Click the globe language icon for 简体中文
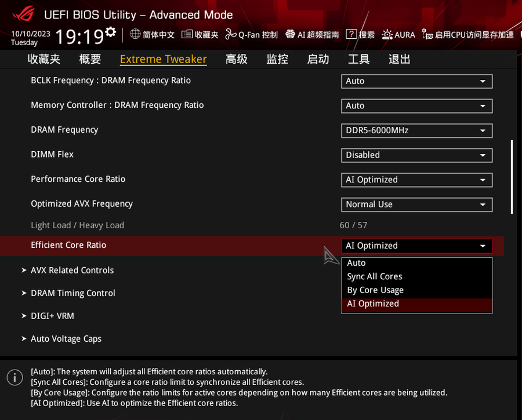 click(x=135, y=34)
